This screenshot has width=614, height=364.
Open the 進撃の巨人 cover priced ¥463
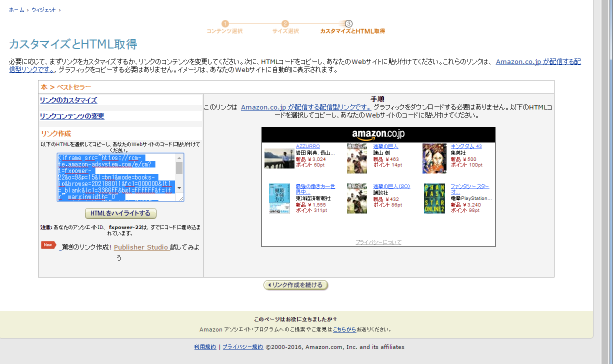coord(357,158)
